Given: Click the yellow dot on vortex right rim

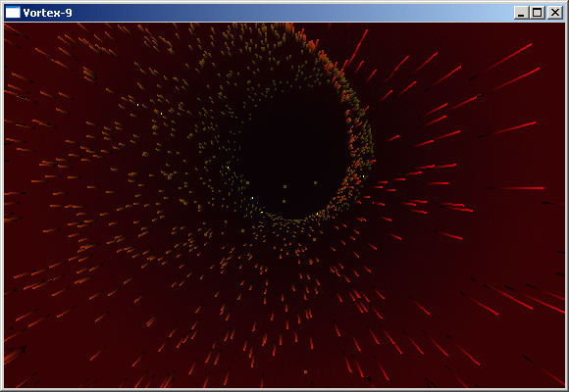Looking at the screenshot, I should [364, 176].
